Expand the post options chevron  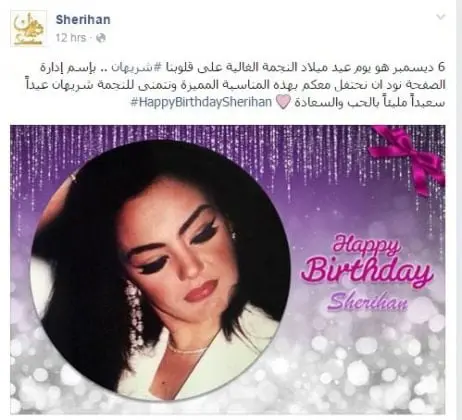point(441,17)
